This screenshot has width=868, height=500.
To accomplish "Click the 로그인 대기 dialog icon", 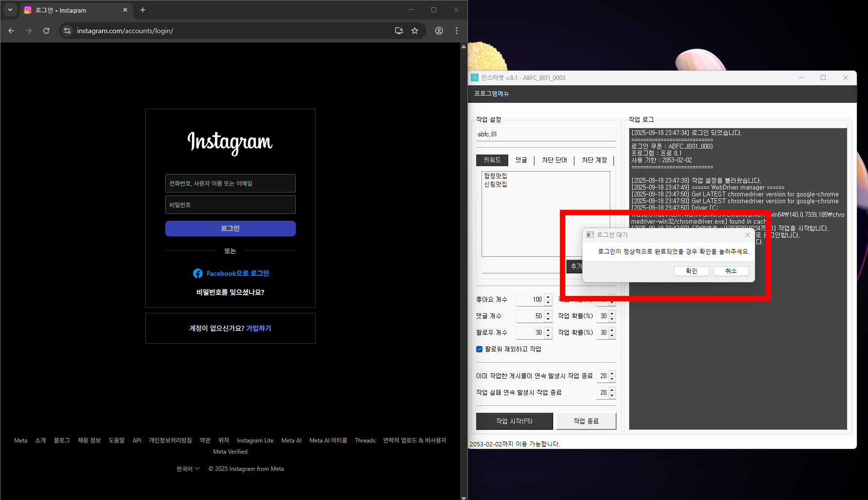I will [590, 235].
